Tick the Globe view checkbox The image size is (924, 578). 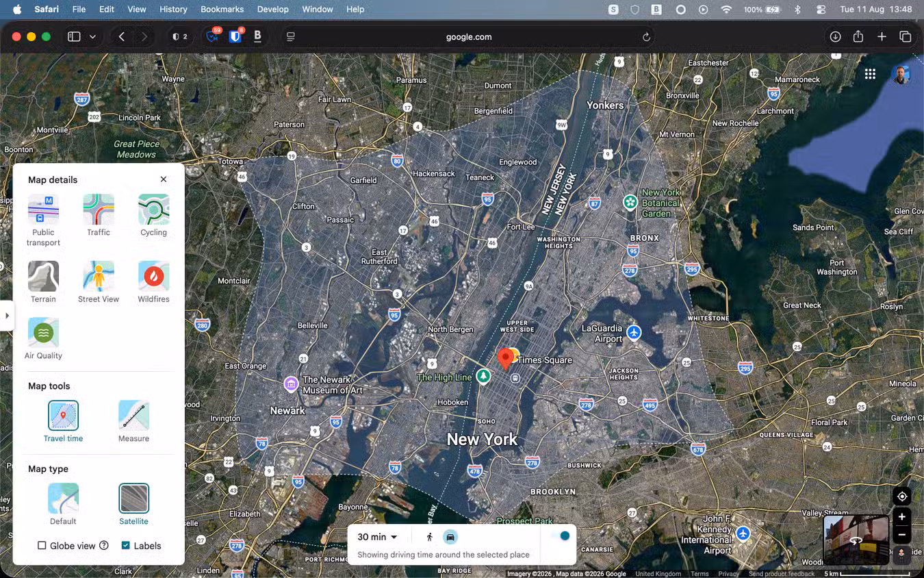[x=42, y=546]
